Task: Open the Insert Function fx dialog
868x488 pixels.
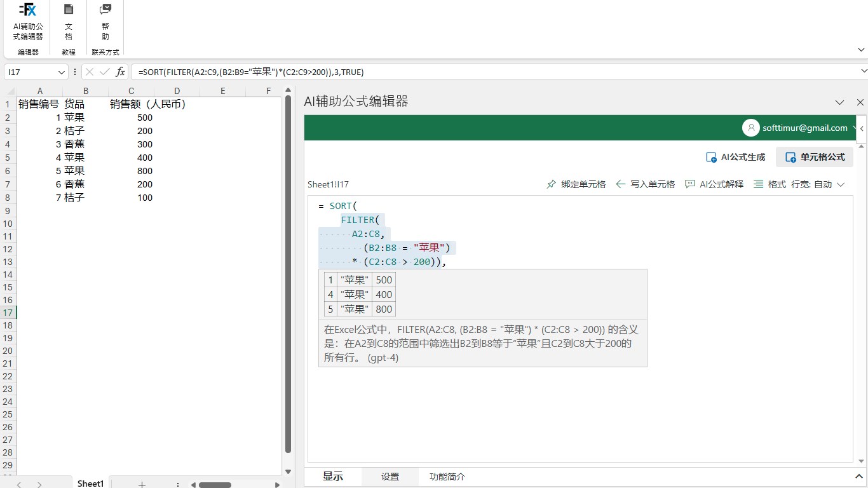Action: click(120, 72)
